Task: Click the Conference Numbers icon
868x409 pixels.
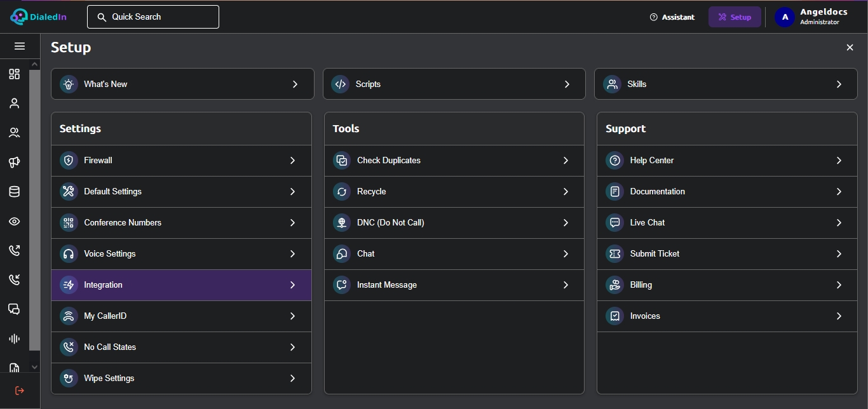Action: tap(69, 223)
